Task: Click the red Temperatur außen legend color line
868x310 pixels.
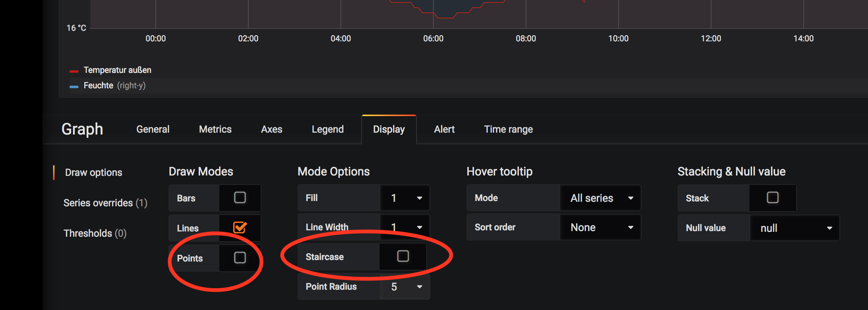Action: 74,71
